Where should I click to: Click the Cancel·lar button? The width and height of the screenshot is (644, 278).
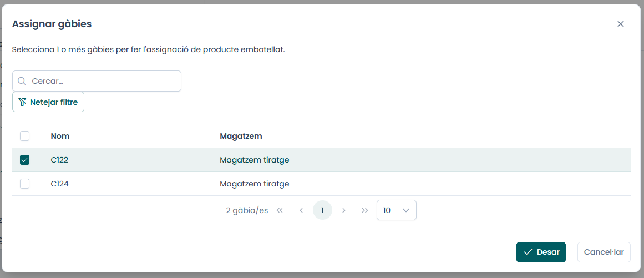click(604, 252)
